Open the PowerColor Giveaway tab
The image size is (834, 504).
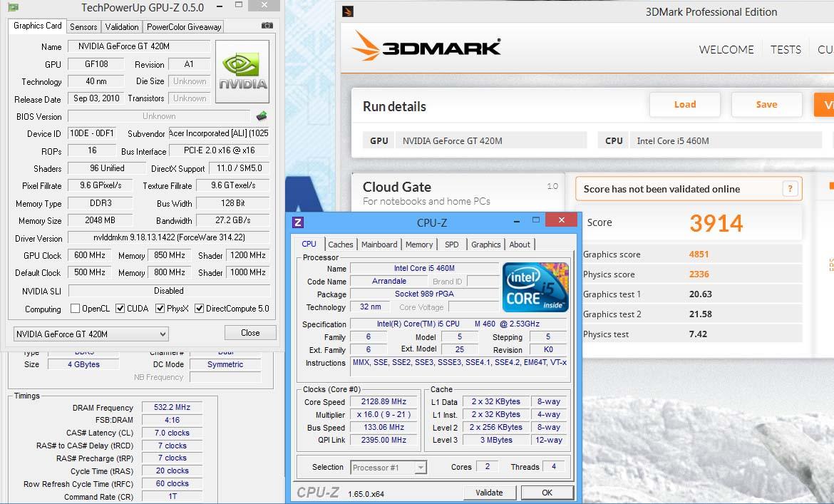(x=184, y=26)
